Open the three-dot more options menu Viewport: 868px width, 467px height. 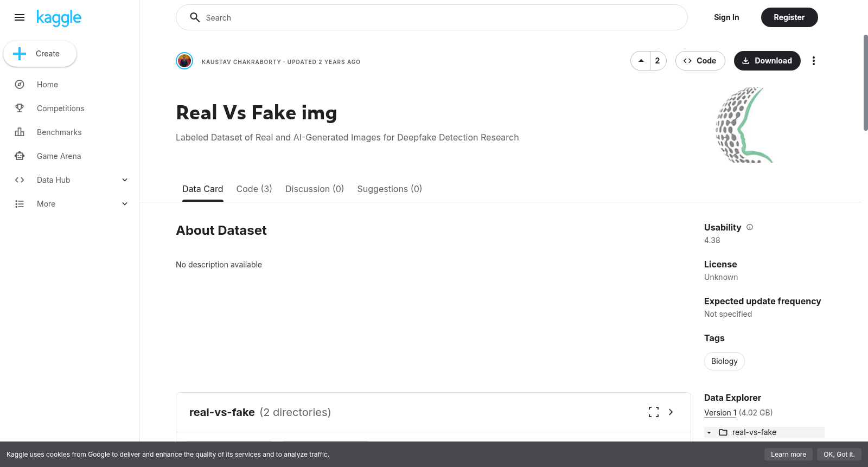(x=813, y=61)
